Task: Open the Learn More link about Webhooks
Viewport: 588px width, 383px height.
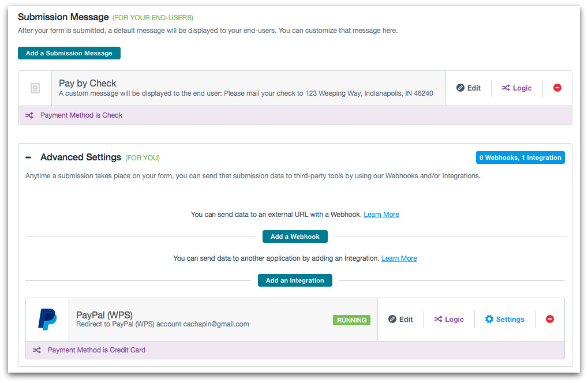Action: pyautogui.click(x=381, y=215)
